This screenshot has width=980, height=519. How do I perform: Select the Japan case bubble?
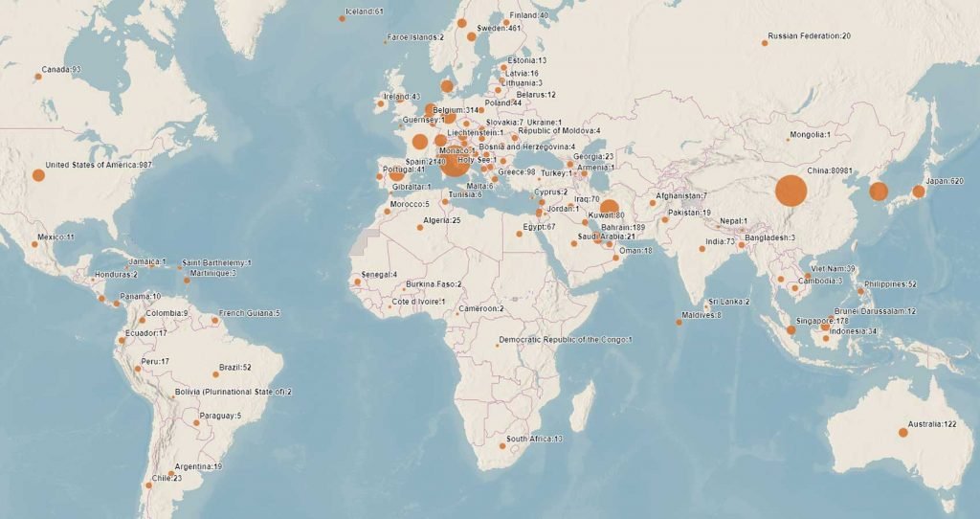pos(918,192)
